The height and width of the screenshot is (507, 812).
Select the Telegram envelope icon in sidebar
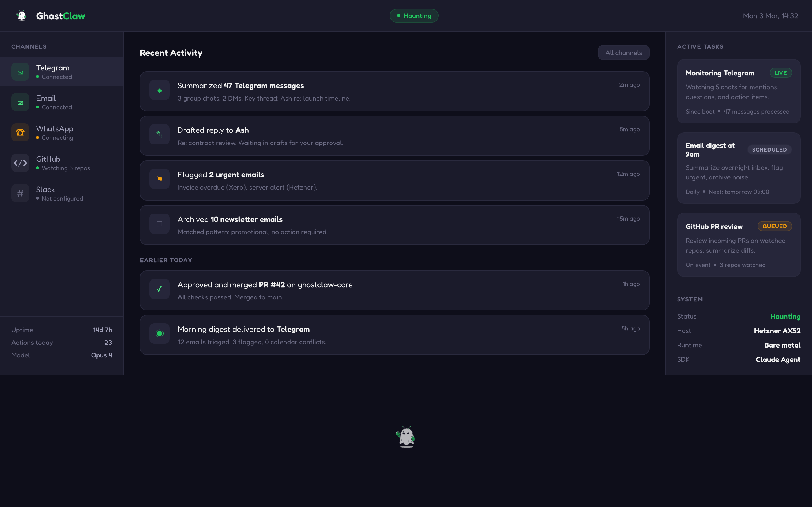pyautogui.click(x=20, y=72)
